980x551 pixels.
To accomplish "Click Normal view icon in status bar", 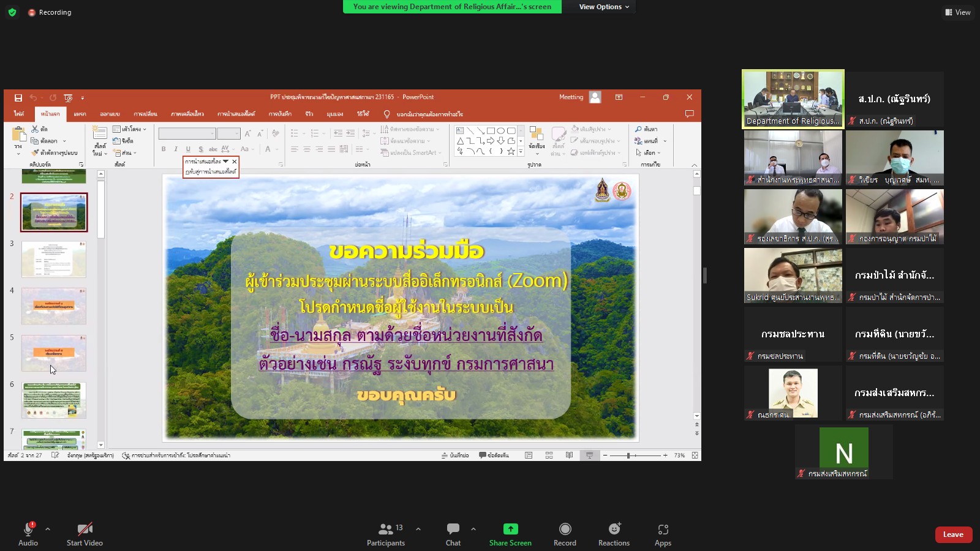I will click(x=529, y=455).
